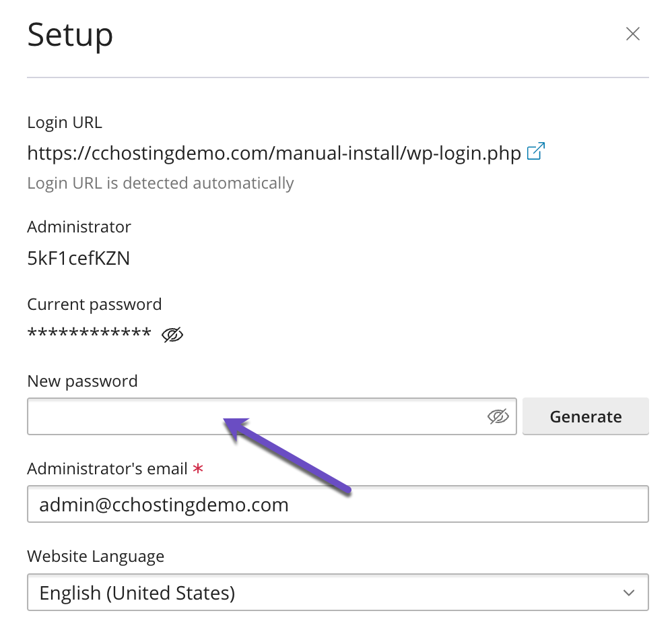This screenshot has height=636, width=672.
Task: Open the login URL via external link icon
Action: pos(535,152)
